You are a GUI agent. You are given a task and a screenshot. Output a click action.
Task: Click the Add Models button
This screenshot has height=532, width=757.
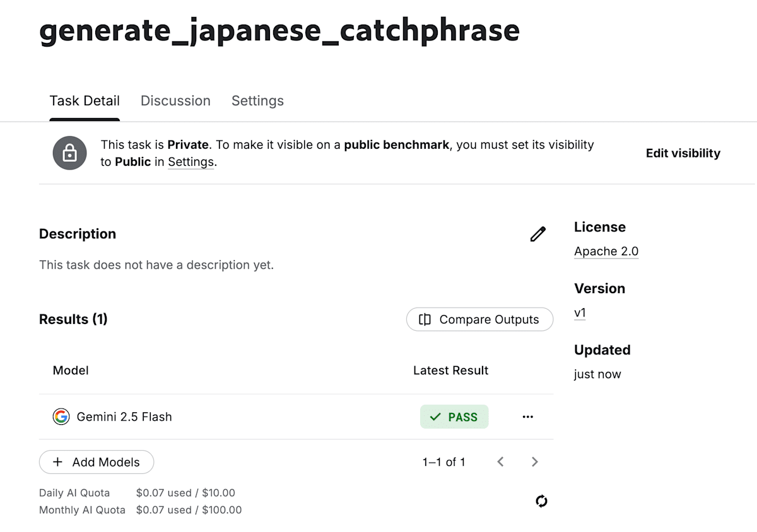(x=97, y=462)
